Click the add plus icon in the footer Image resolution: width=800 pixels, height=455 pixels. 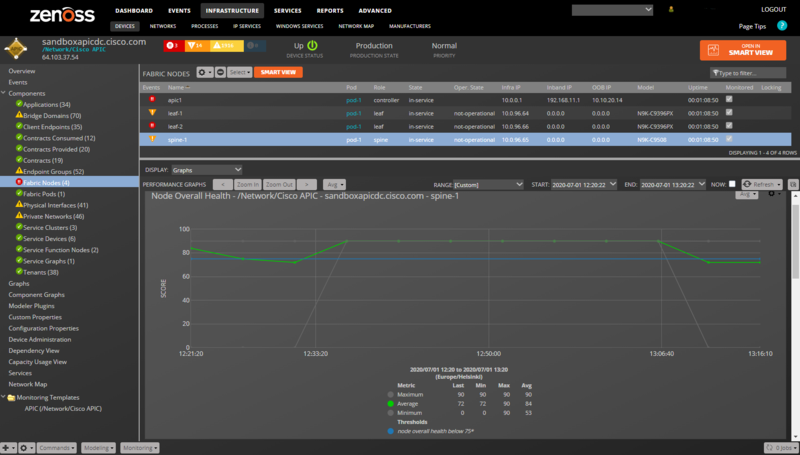(8, 448)
